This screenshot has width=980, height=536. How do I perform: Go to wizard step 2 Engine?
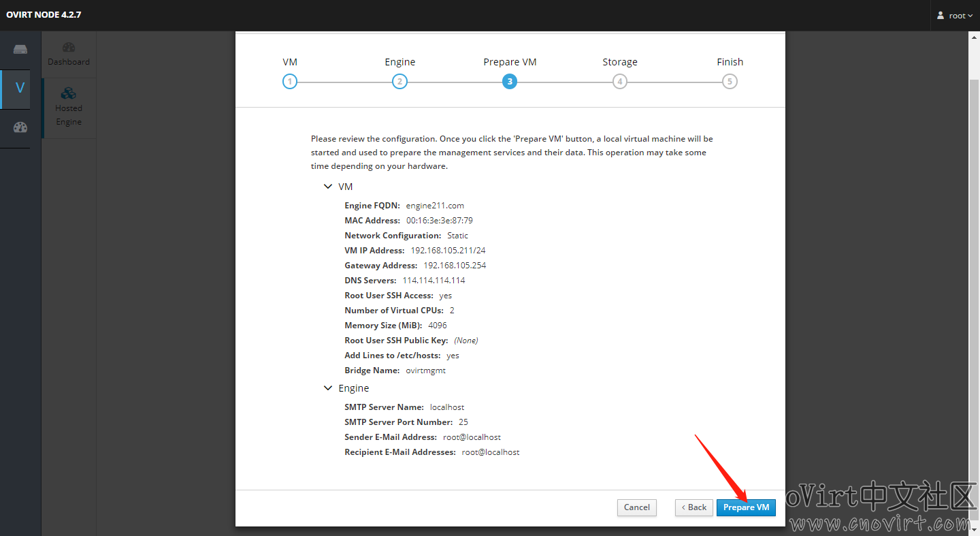(x=399, y=81)
